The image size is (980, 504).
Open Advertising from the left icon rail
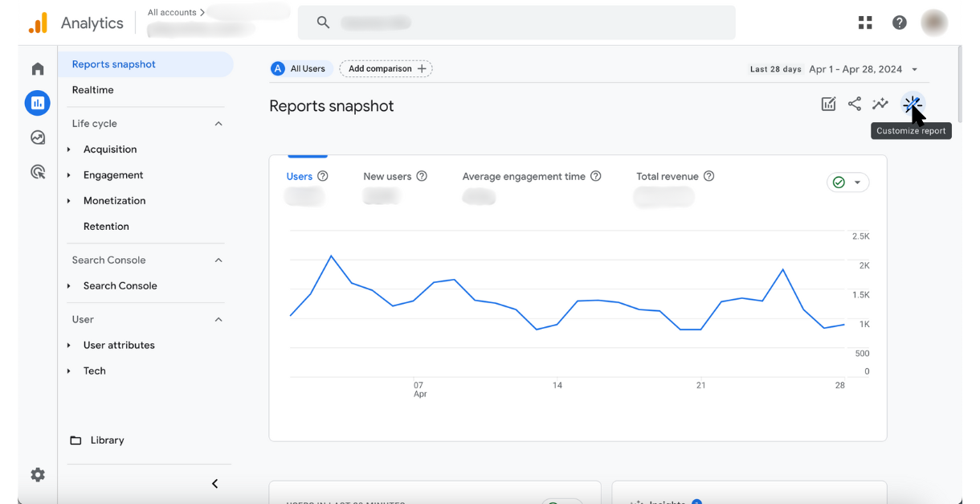click(x=37, y=171)
